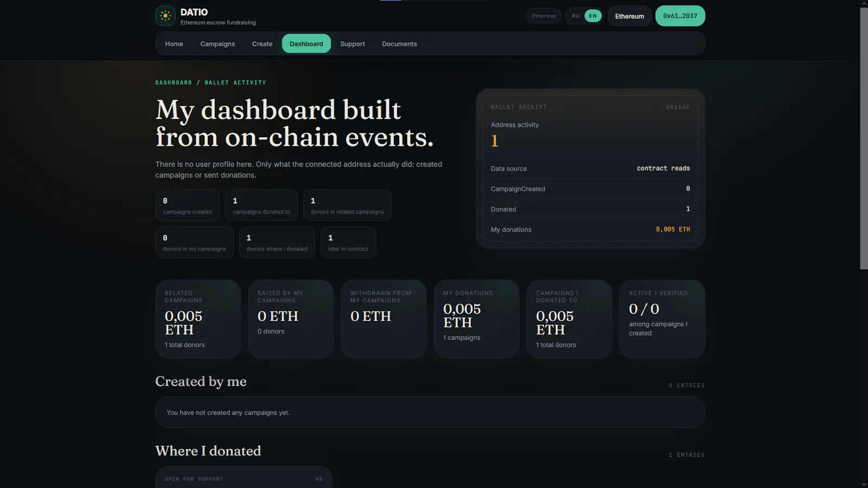The height and width of the screenshot is (488, 868).
Task: Click the campaigns created stat tile
Action: (187, 206)
